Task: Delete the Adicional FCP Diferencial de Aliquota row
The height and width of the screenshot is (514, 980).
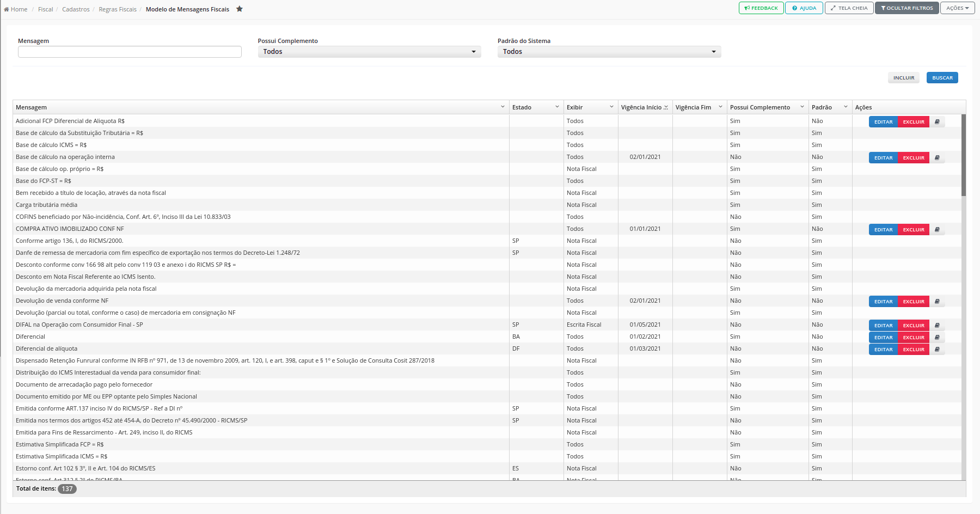Action: pyautogui.click(x=914, y=122)
